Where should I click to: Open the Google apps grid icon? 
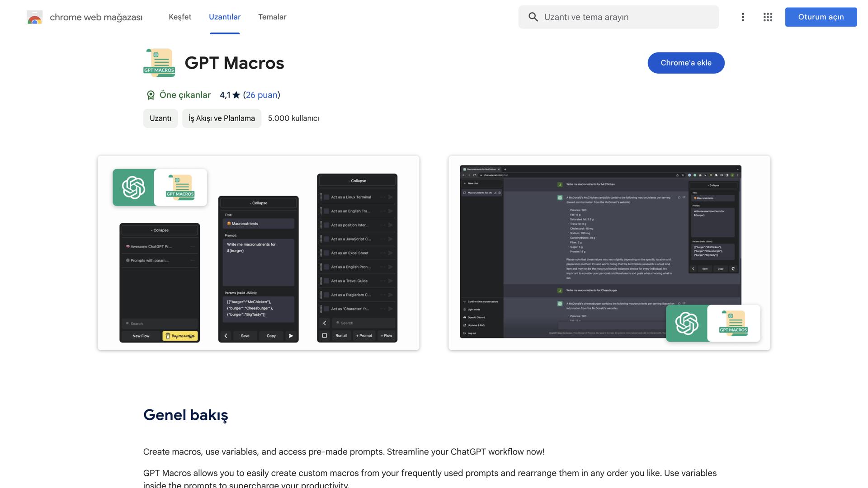[x=768, y=17]
